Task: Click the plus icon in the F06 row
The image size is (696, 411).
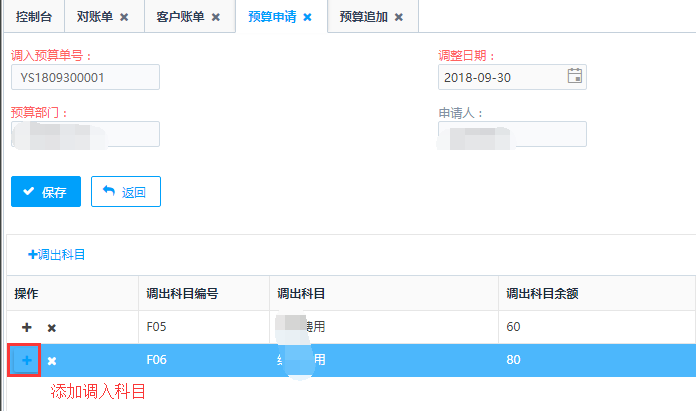Action: [26, 360]
